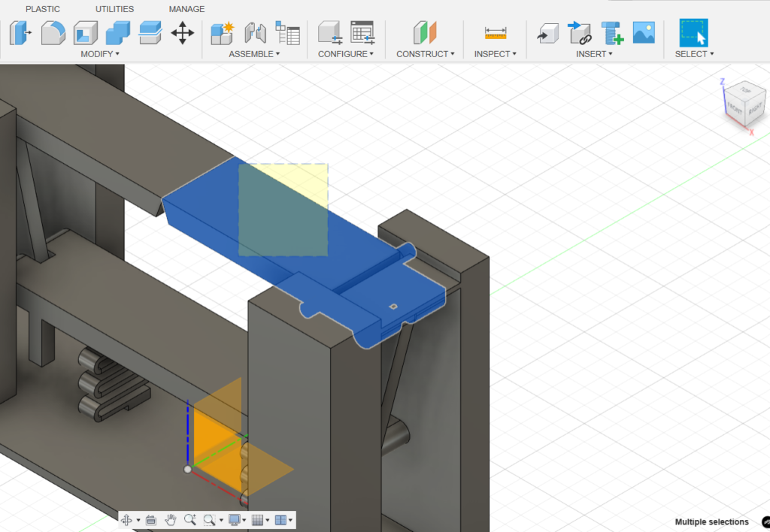Open the configuration table icon
This screenshot has height=532, width=770.
click(363, 33)
